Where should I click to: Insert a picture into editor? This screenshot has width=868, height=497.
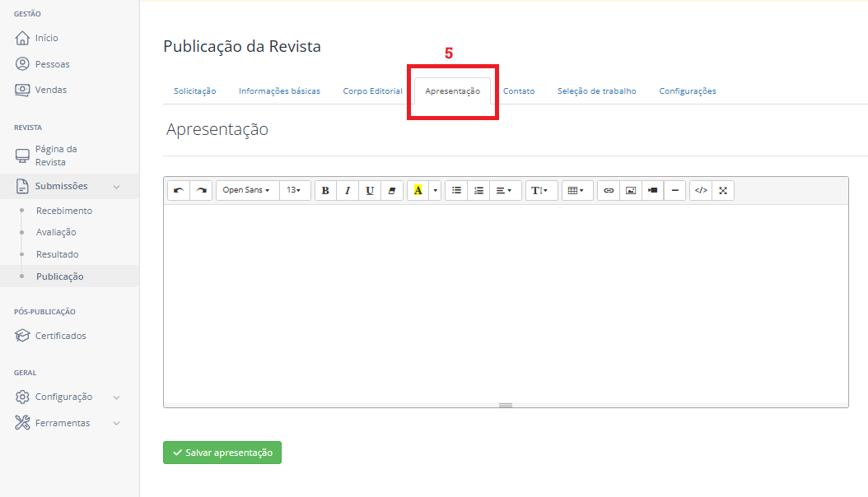[x=631, y=190]
